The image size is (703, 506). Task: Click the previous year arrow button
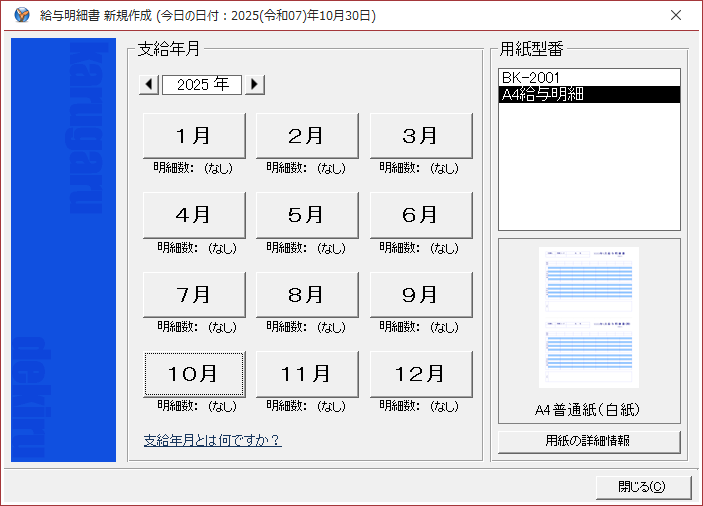pos(149,85)
